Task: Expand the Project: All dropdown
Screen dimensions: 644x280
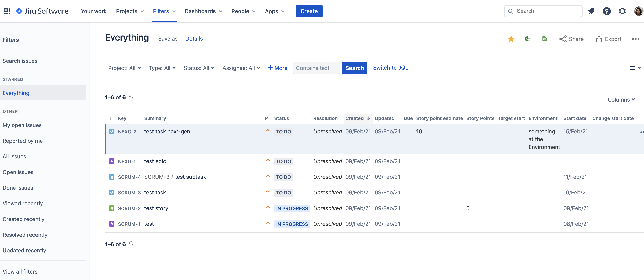Action: (x=124, y=68)
